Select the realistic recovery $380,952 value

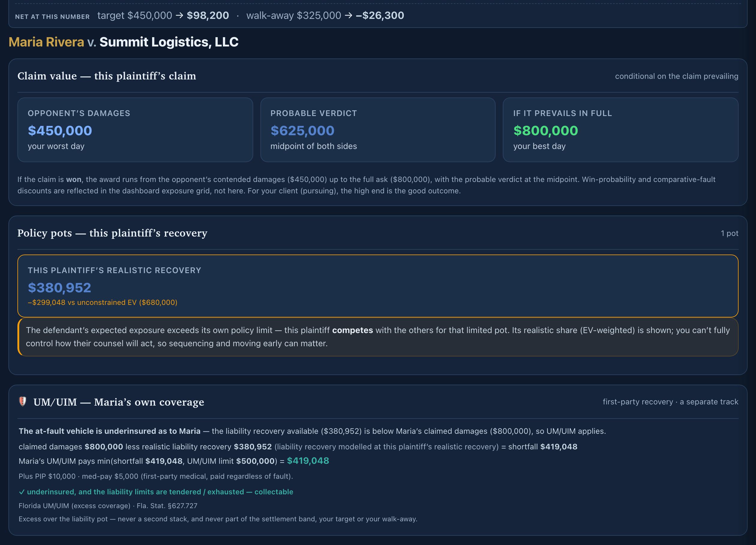point(59,287)
